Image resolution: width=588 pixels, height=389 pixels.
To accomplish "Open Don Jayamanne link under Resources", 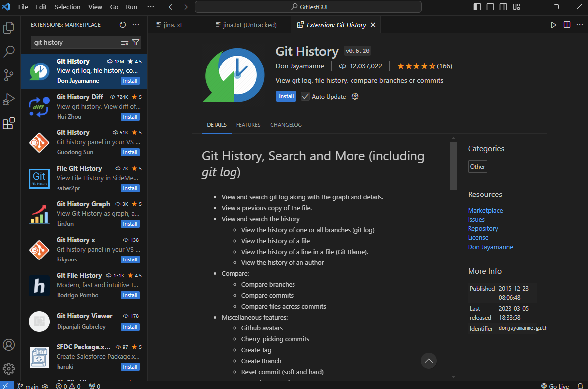I will tap(490, 247).
